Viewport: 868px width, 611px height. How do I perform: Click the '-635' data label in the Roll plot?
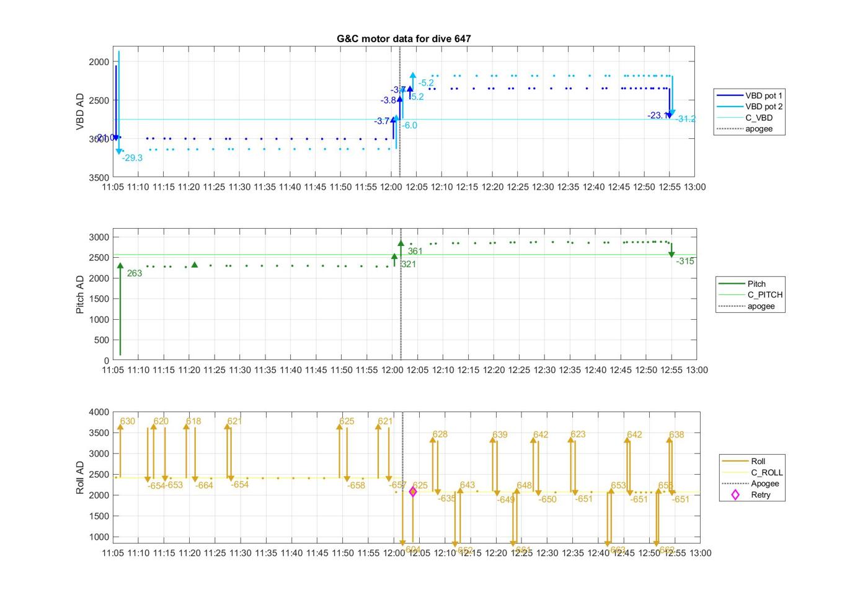point(447,499)
